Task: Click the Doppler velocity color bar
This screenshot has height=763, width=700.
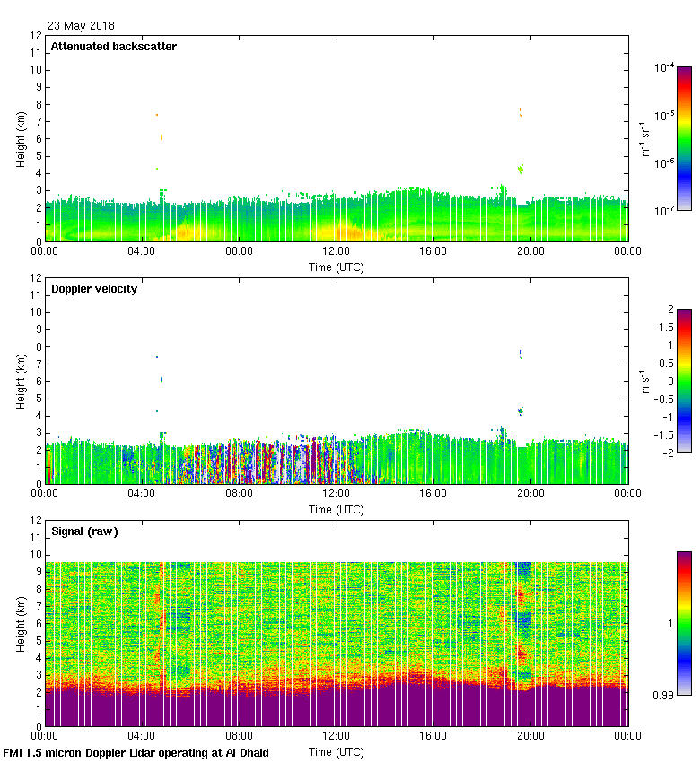Action: 684,381
